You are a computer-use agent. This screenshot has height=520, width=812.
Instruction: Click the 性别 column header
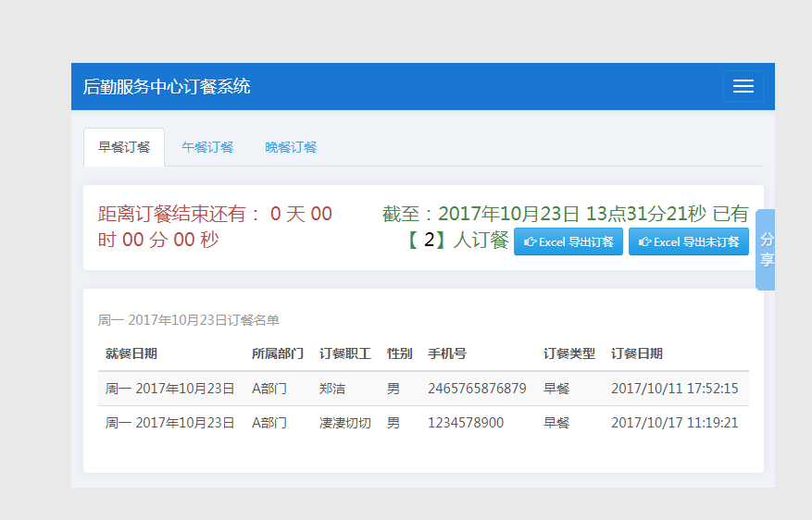click(x=399, y=353)
